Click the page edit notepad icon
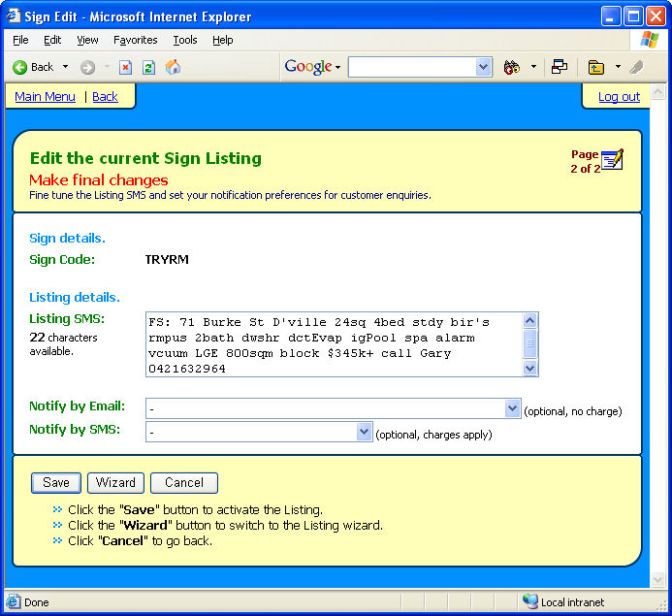 point(612,159)
